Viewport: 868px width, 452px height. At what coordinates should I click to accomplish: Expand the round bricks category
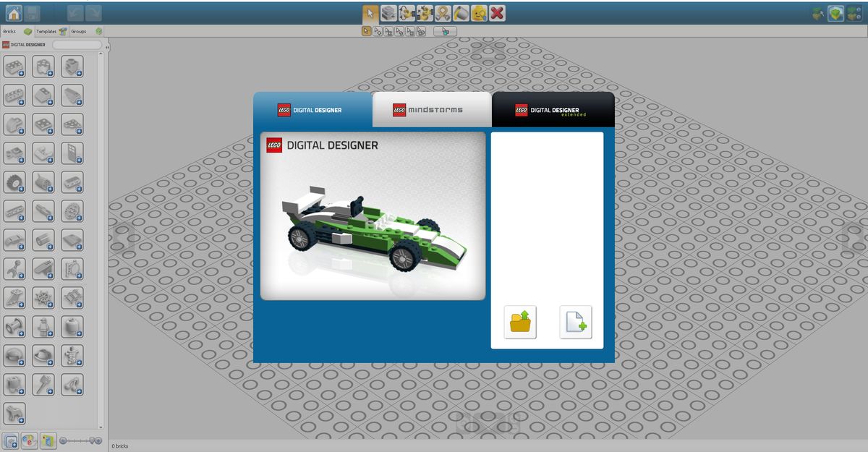click(x=43, y=67)
